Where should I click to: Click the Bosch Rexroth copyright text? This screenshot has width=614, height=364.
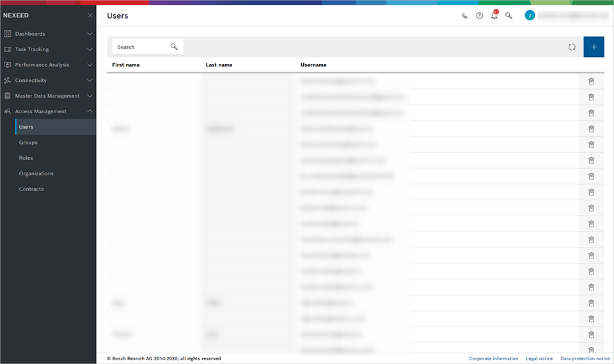coord(164,358)
